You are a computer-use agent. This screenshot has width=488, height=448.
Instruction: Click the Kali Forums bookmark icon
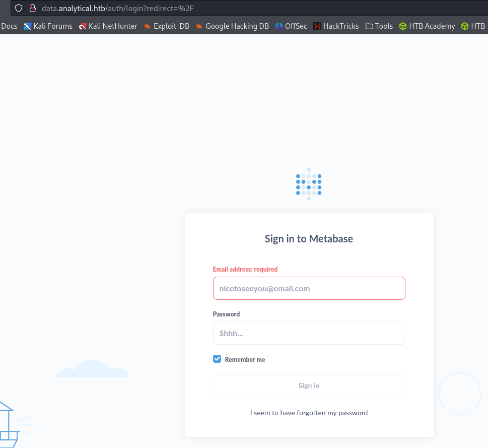tap(27, 26)
